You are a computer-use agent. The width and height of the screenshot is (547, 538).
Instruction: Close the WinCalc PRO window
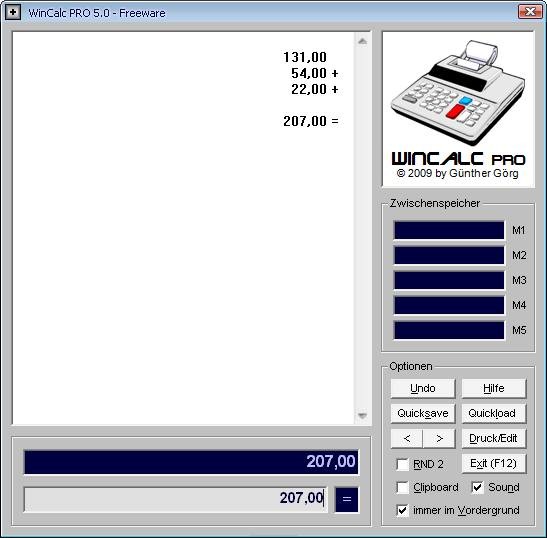[x=530, y=12]
